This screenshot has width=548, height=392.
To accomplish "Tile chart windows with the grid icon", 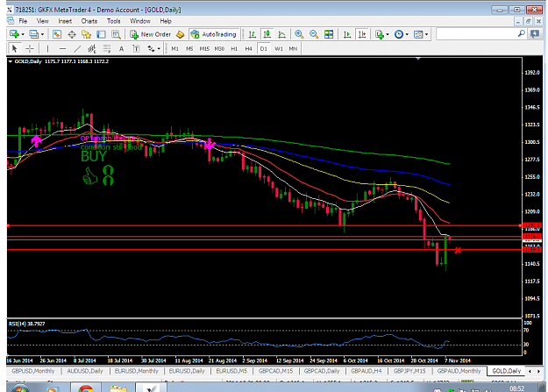I will click(329, 34).
